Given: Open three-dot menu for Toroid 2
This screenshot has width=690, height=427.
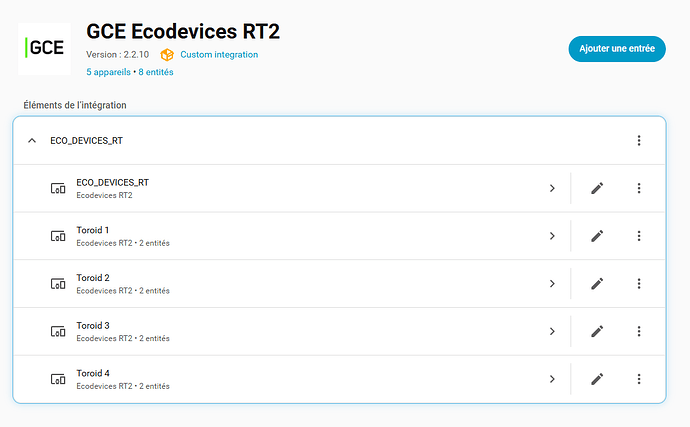Looking at the screenshot, I should pos(639,283).
